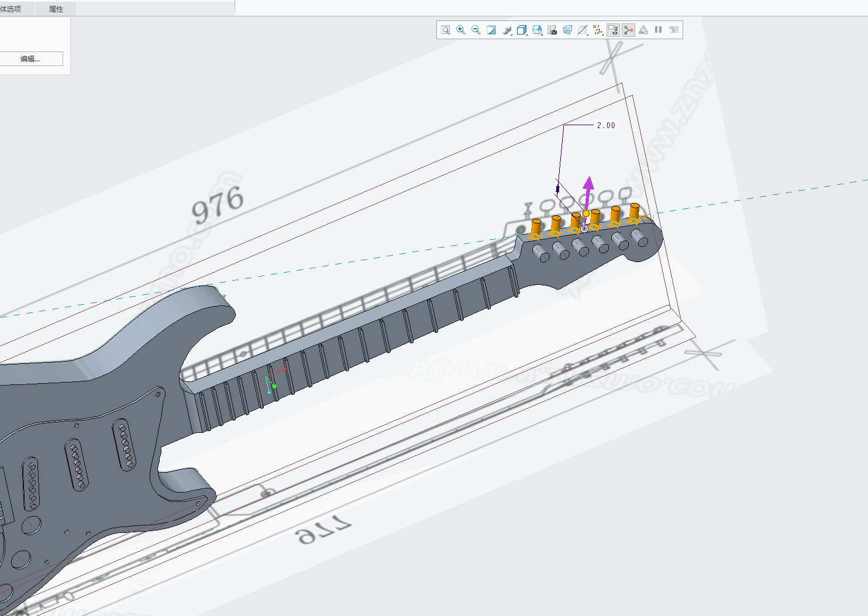The image size is (868, 616).
Task: Switch to the 属性 tab
Action: (x=56, y=9)
